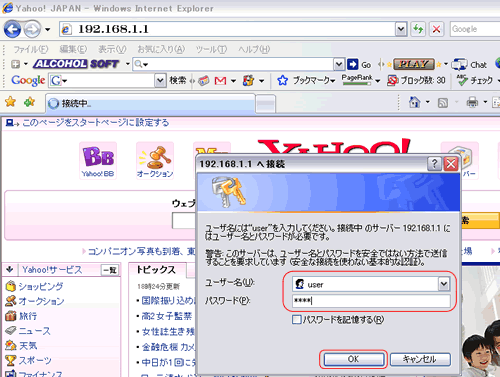Click the ALCOHOL SOFT toolbar logo
Screen dimensions: 500x377
pyautogui.click(x=76, y=64)
